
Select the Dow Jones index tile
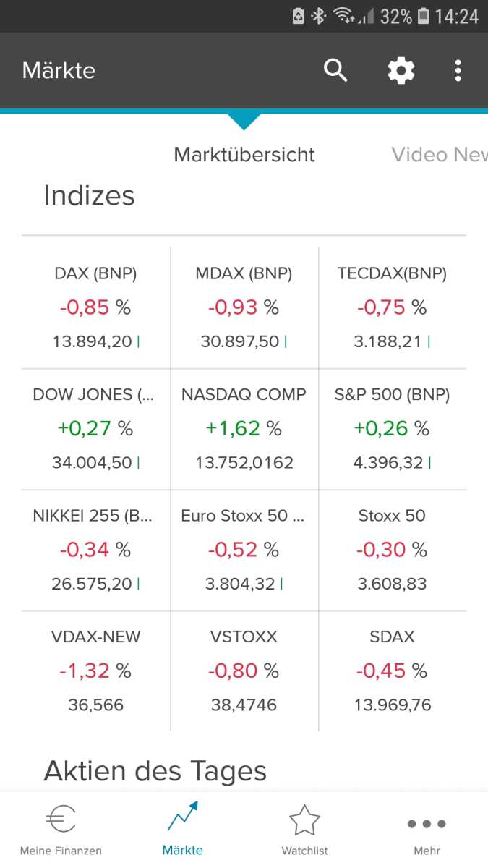(96, 429)
